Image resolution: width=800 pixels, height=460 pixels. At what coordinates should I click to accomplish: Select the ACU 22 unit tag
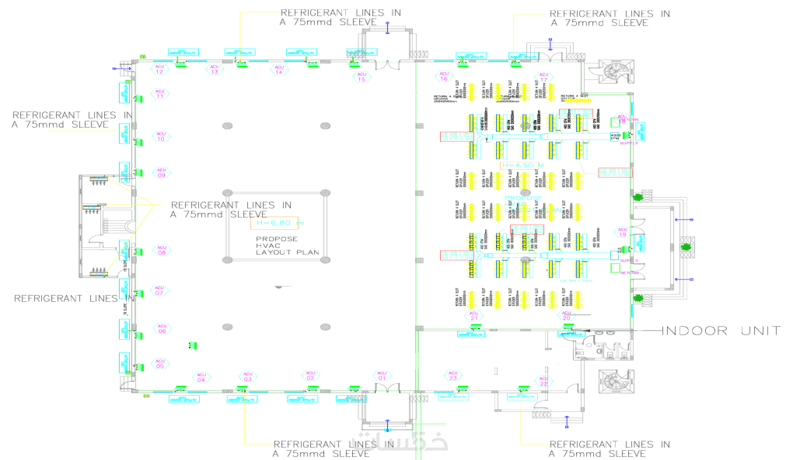pos(543,381)
